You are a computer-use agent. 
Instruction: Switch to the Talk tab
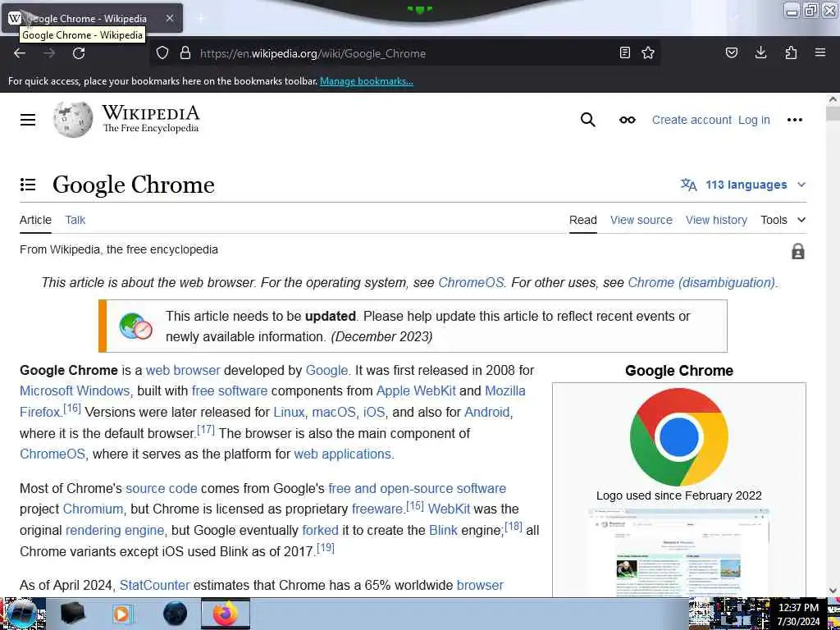pyautogui.click(x=75, y=220)
